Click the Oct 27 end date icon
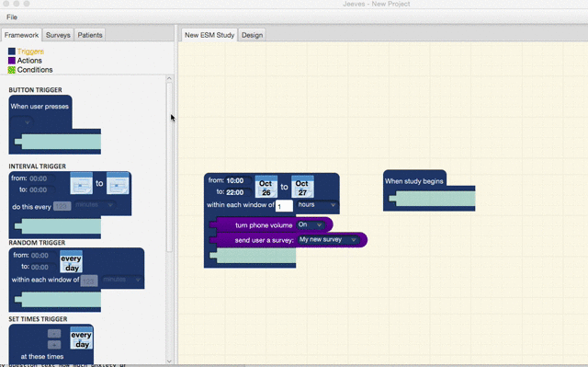The image size is (588, 367). tap(302, 187)
